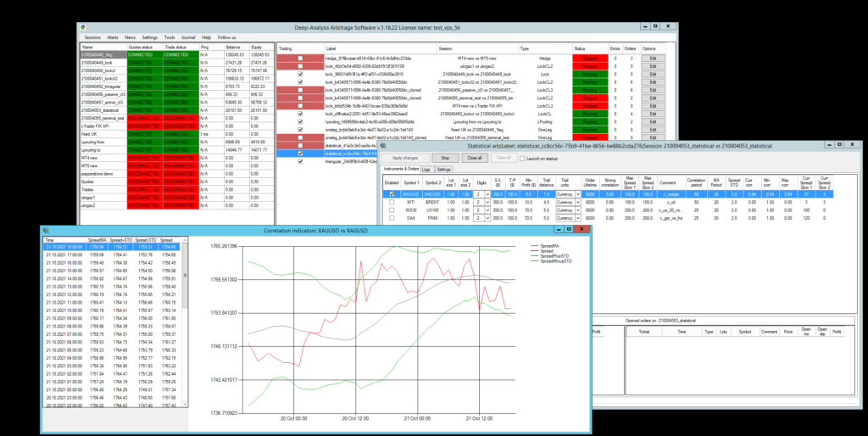This screenshot has height=436, width=868.
Task: Open Digits dropdown for WS30 row
Action: click(487, 210)
